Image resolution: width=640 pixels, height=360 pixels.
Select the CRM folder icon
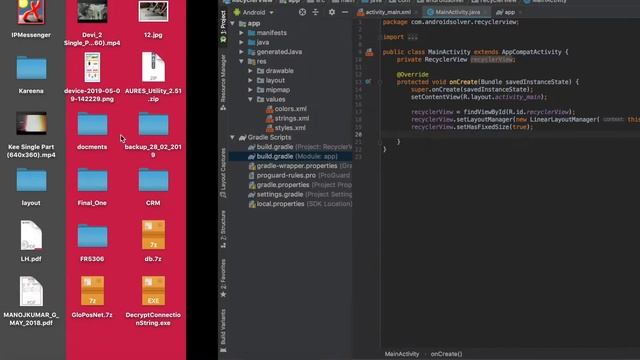(x=153, y=180)
